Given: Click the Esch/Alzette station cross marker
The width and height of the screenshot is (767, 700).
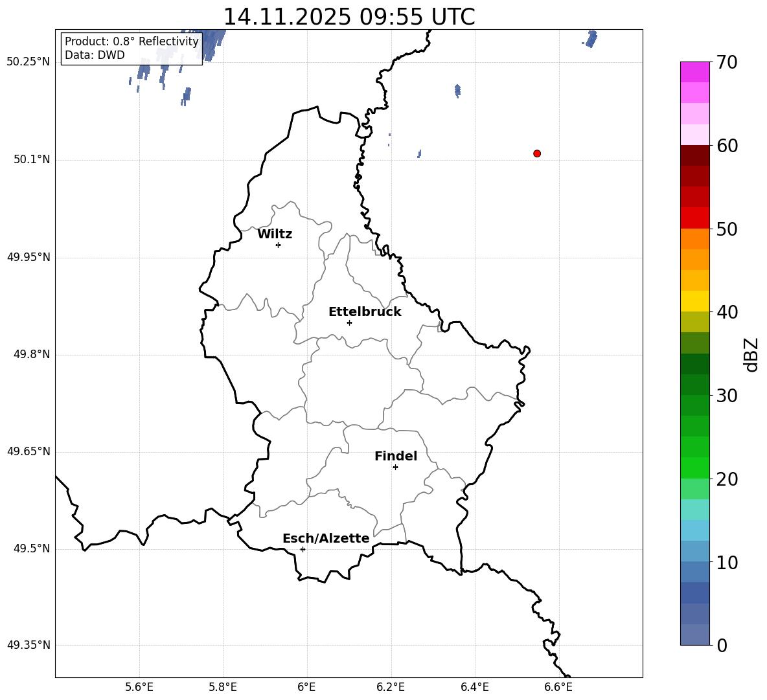Looking at the screenshot, I should tap(303, 549).
